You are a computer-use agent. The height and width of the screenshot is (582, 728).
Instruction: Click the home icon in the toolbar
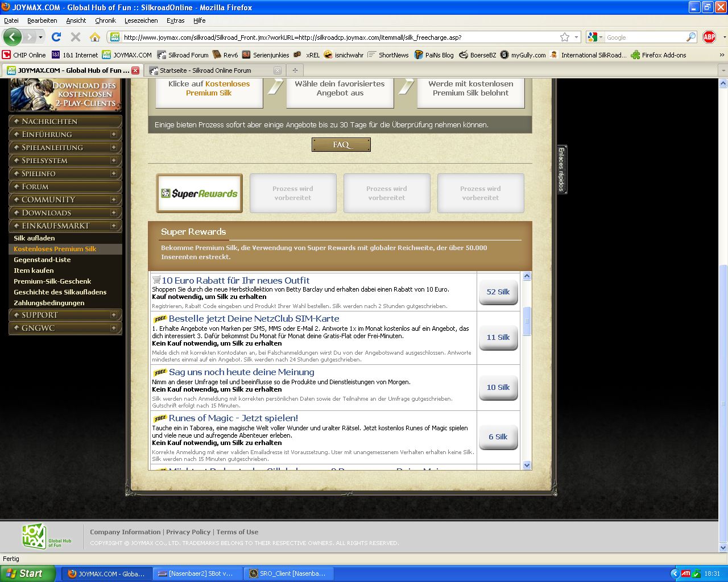[95, 37]
